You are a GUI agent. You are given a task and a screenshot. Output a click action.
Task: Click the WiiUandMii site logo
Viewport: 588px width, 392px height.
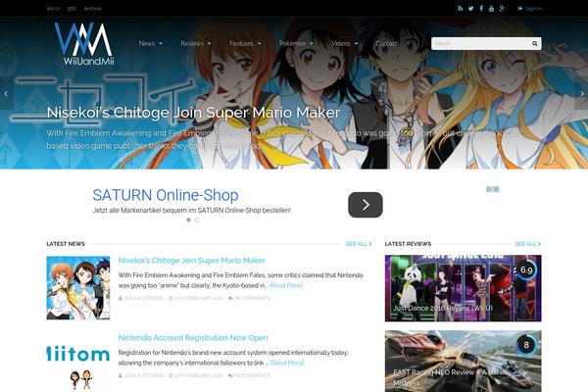pyautogui.click(x=84, y=44)
